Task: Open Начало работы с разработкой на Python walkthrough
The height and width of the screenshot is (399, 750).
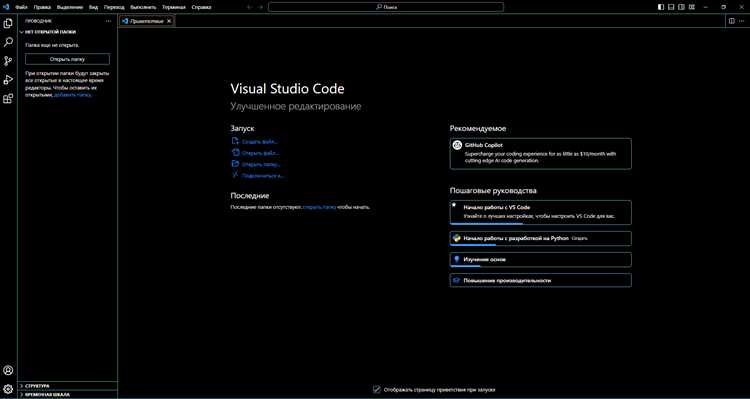Action: pos(540,238)
